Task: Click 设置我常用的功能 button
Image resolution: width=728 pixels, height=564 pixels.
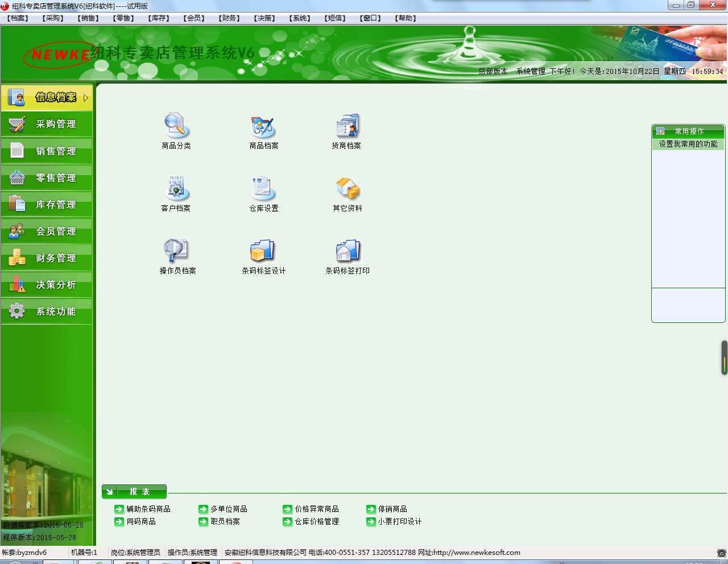Action: click(688, 144)
